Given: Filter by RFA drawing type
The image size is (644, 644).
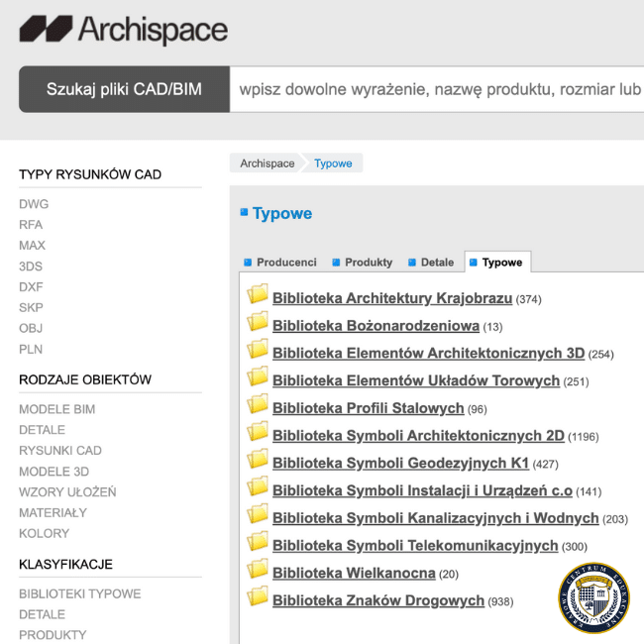Looking at the screenshot, I should 31,225.
